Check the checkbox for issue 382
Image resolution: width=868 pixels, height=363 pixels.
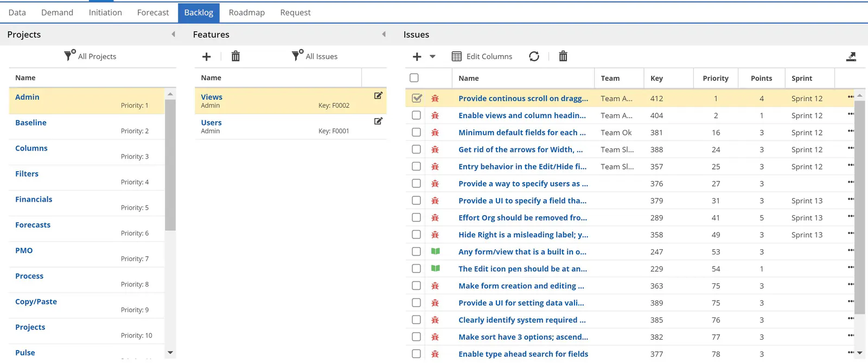point(416,336)
